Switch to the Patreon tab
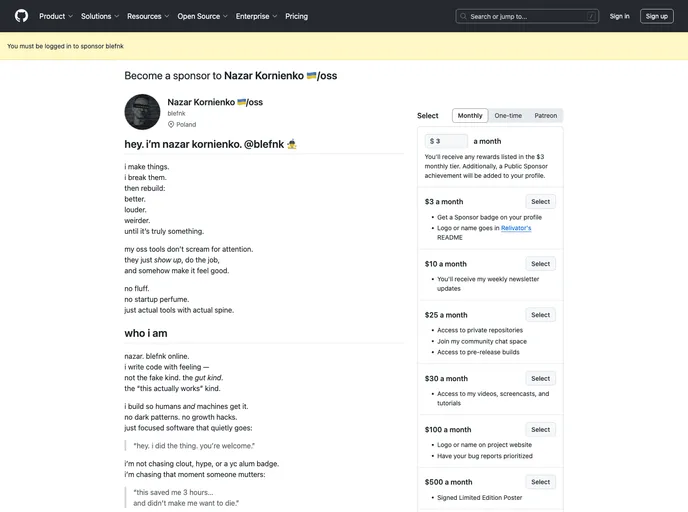This screenshot has height=512, width=688. 545,115
